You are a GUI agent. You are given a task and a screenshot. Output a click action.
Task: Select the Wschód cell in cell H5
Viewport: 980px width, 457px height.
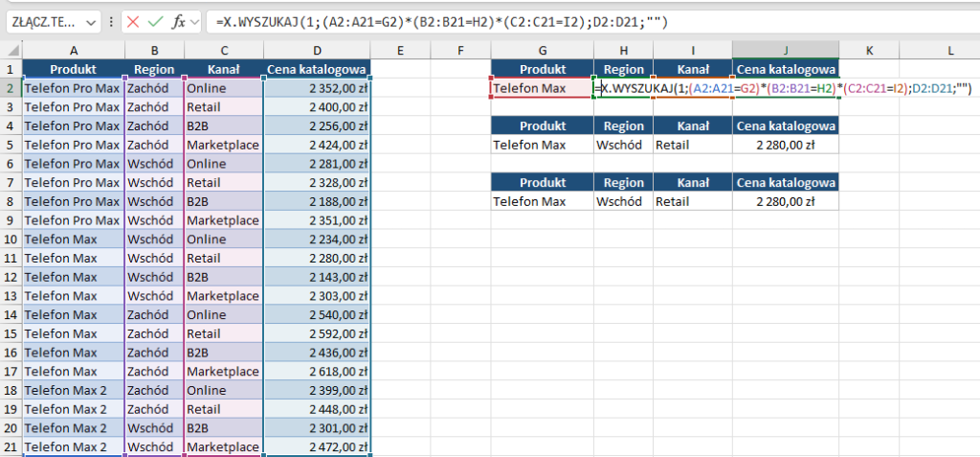point(623,145)
